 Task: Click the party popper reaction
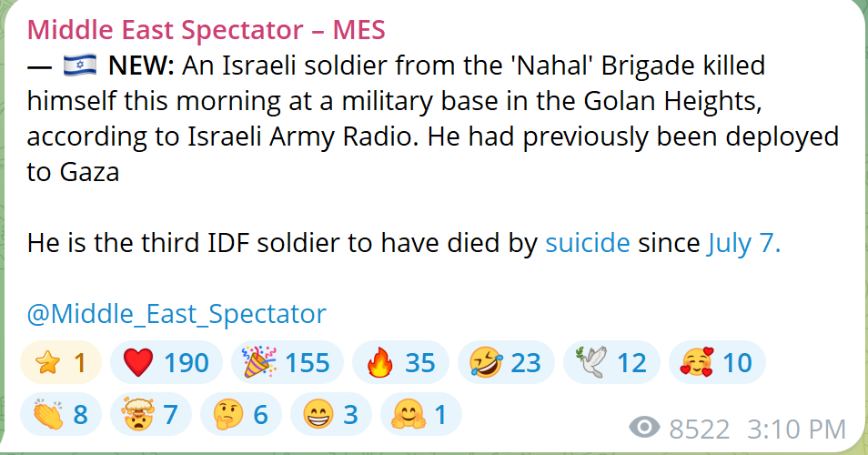(288, 362)
